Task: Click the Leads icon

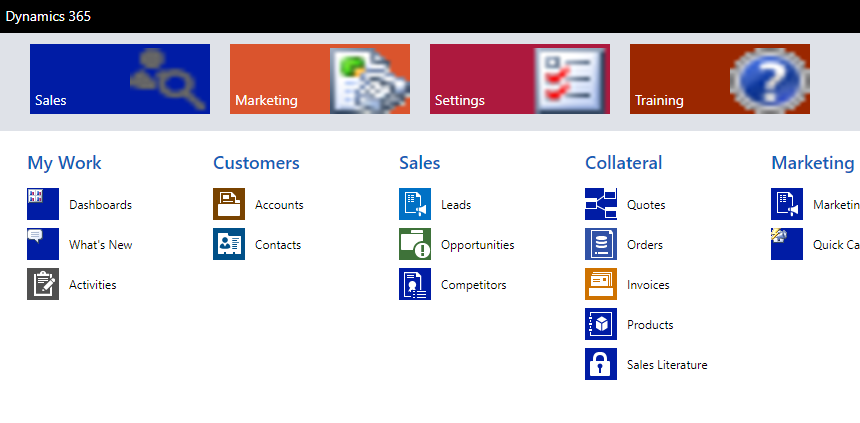Action: coord(415,204)
